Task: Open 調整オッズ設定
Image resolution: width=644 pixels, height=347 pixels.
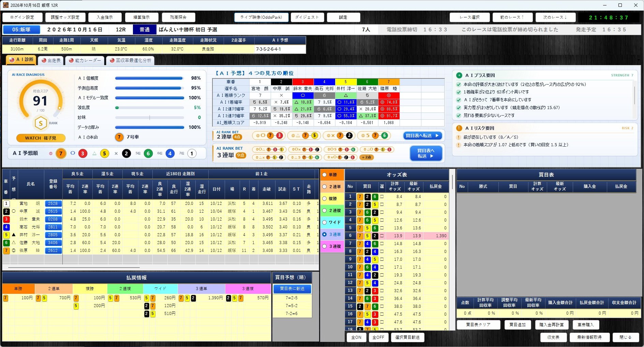Action: pyautogui.click(x=65, y=17)
